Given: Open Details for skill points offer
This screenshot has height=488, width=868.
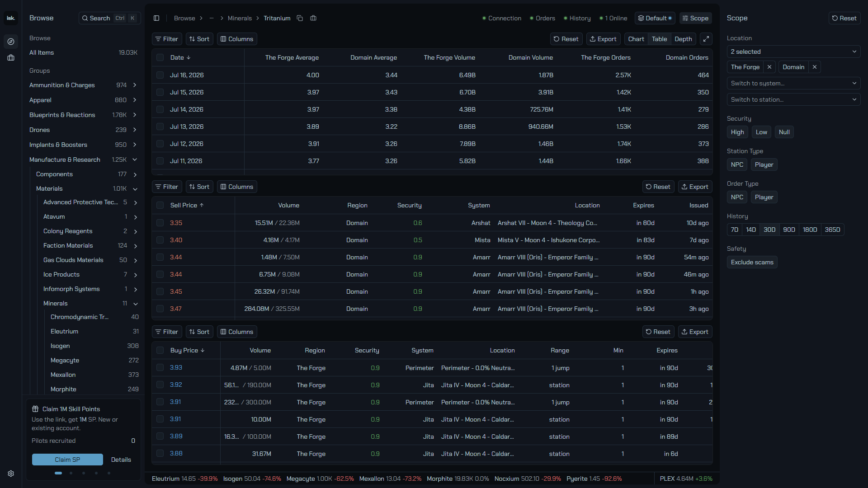Looking at the screenshot, I should tap(121, 460).
